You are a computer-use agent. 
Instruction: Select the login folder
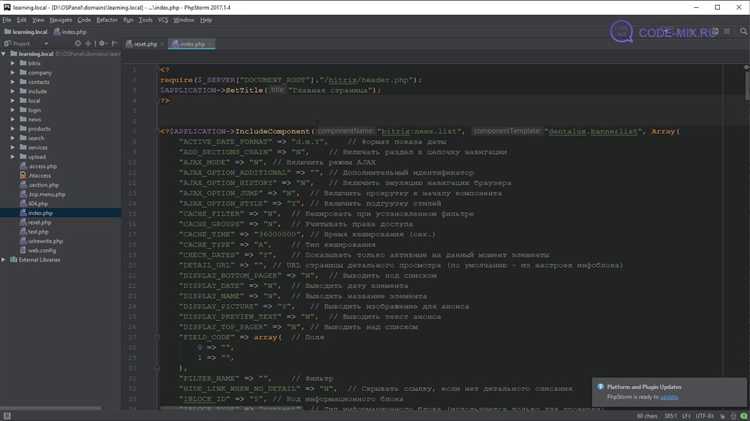(x=34, y=110)
